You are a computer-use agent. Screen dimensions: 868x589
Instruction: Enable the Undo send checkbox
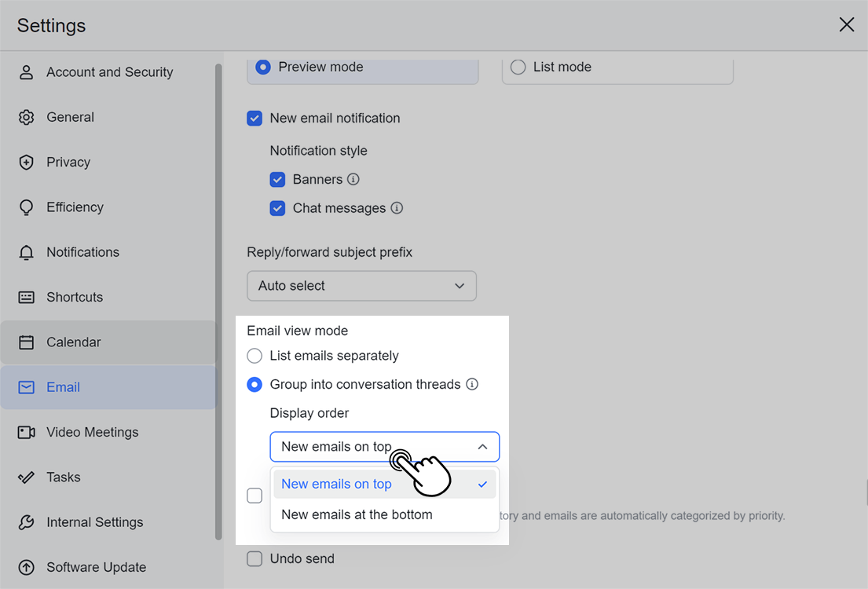pos(255,558)
